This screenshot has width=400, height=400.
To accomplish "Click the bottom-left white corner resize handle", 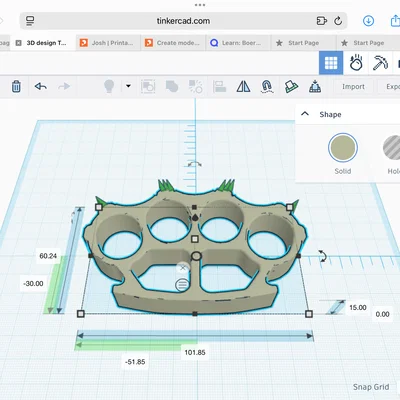I will 80,314.
